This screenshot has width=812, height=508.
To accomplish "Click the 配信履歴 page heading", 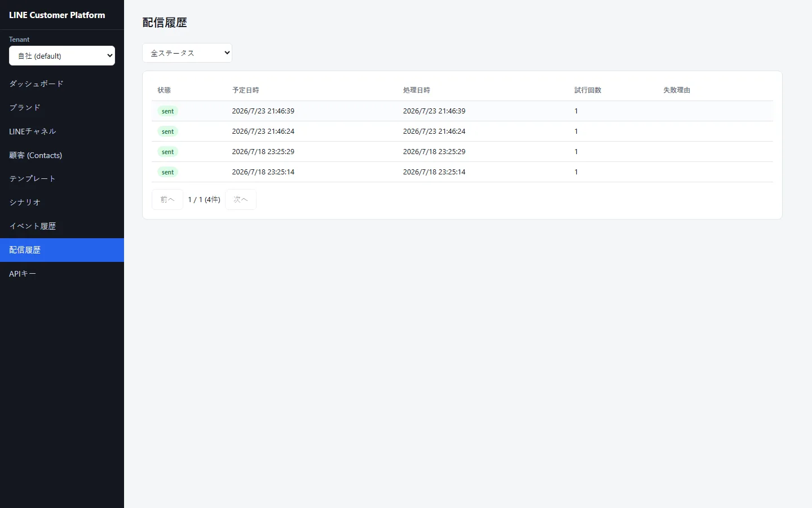I will 165,23.
